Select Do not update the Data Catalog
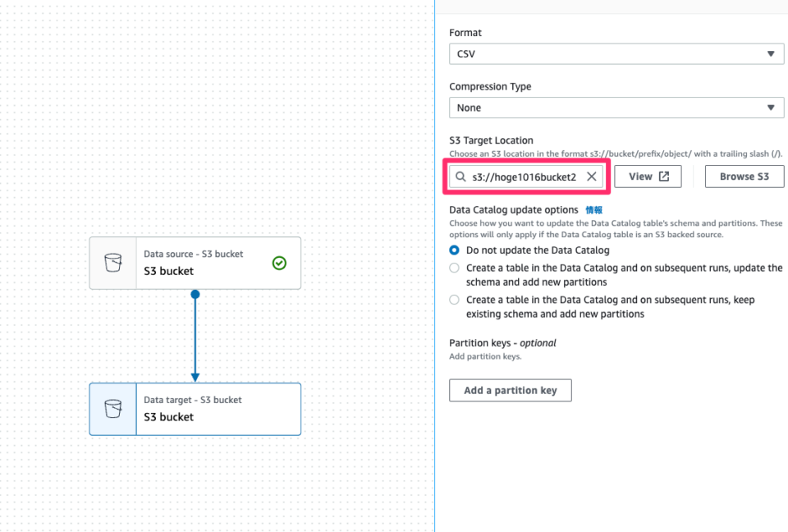The height and width of the screenshot is (532, 788). (x=454, y=250)
